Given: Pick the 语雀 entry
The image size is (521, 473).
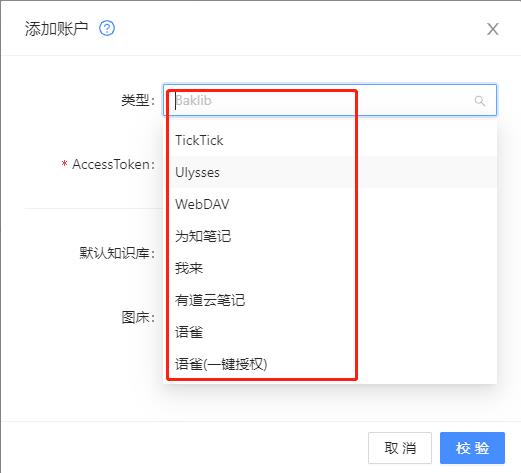Looking at the screenshot, I should pyautogui.click(x=330, y=332).
